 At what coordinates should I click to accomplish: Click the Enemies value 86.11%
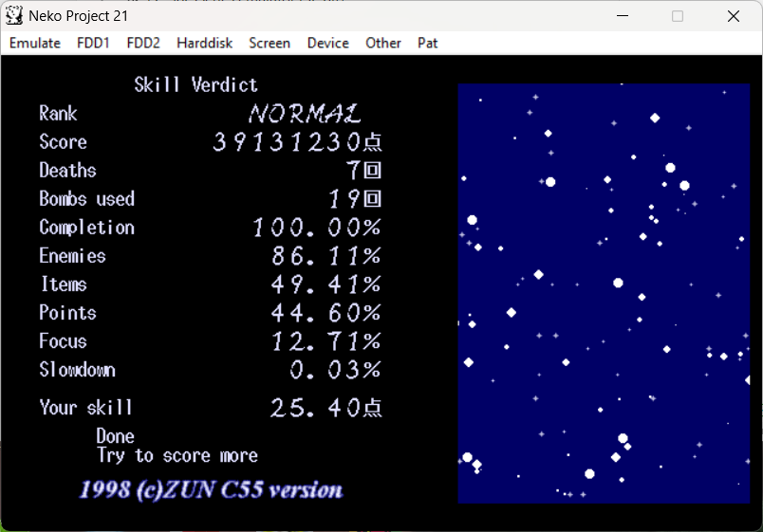[326, 256]
